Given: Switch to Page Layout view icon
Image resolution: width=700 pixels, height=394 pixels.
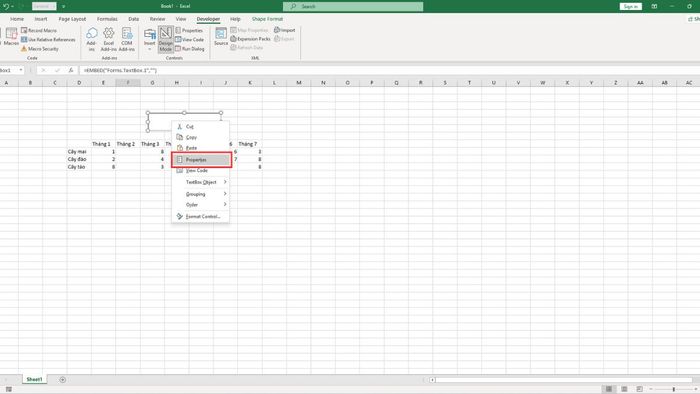Looking at the screenshot, I should [624, 389].
